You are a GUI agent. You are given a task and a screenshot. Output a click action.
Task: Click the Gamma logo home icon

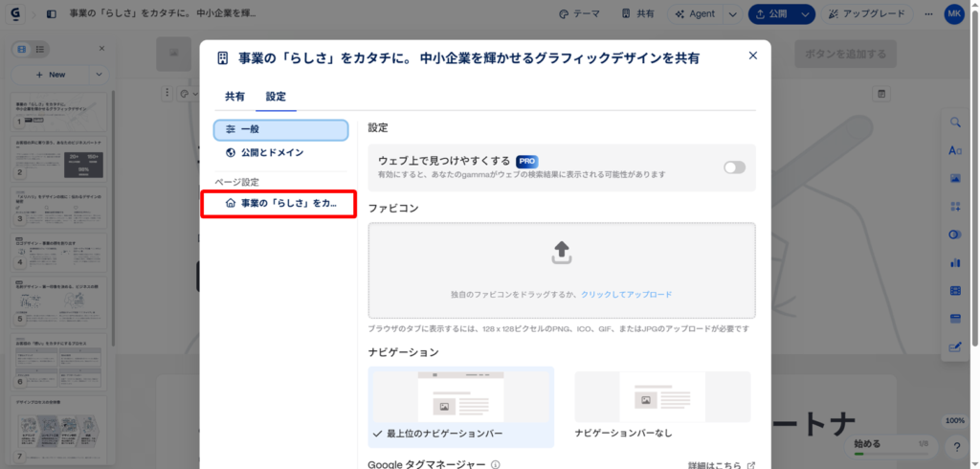(x=17, y=14)
